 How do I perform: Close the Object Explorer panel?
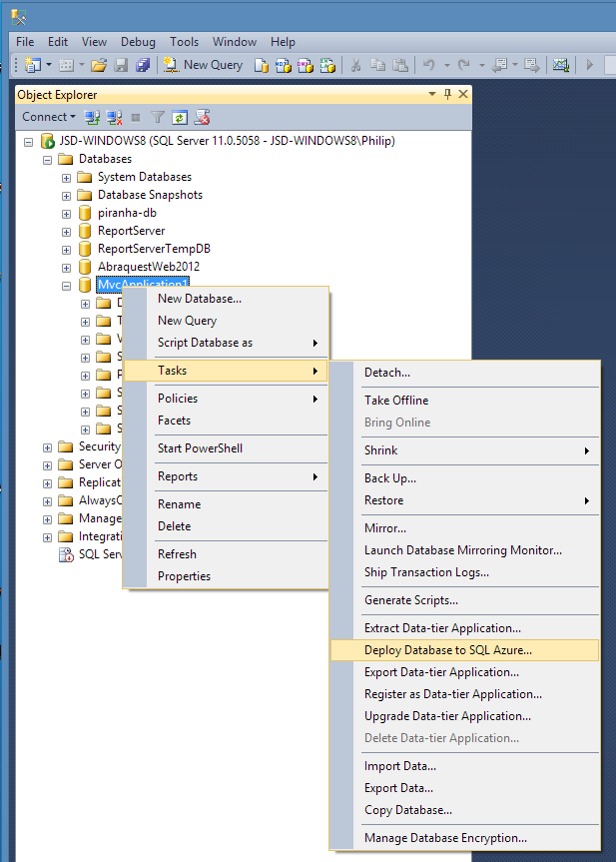(462, 94)
